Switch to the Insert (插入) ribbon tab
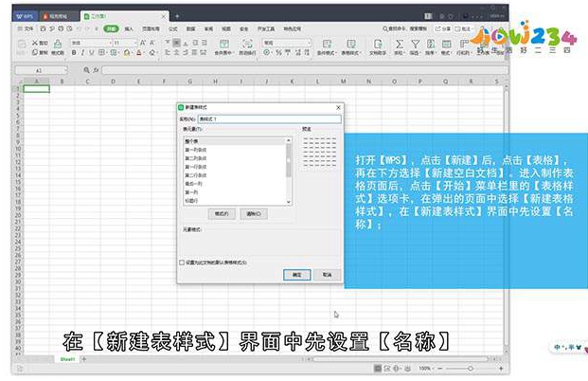The image size is (588, 381). click(129, 28)
